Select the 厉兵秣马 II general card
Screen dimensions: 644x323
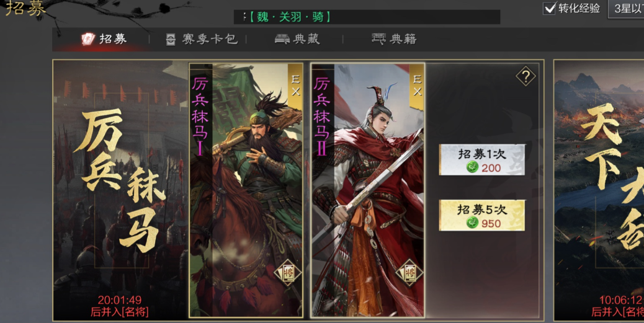[367, 190]
